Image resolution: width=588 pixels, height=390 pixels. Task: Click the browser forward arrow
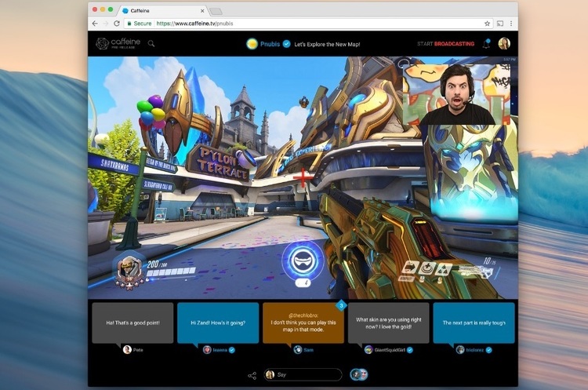pos(106,24)
